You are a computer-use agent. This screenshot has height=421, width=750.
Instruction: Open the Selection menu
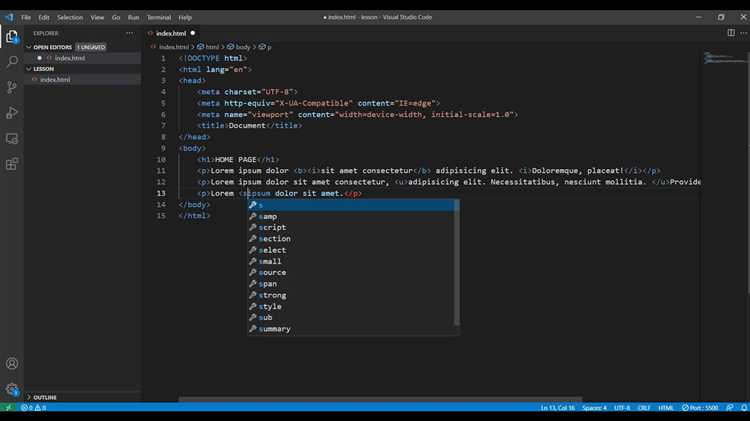[x=70, y=17]
